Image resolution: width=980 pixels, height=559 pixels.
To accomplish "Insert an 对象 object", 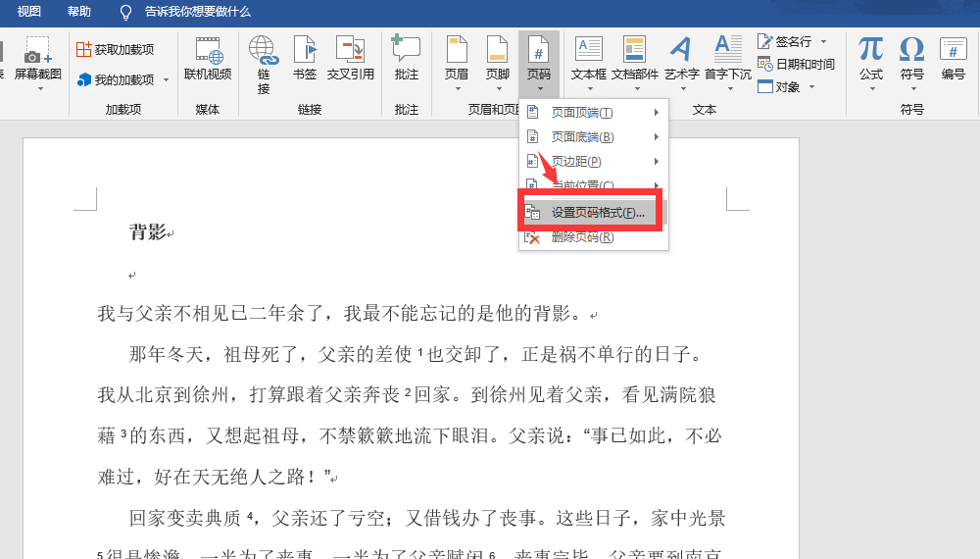I will click(x=779, y=87).
